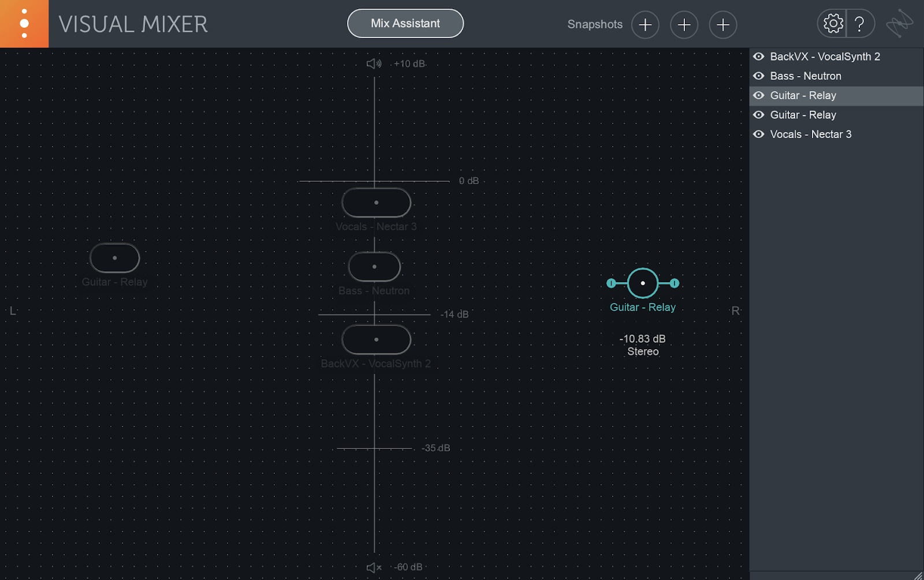The width and height of the screenshot is (924, 580).
Task: Add the first Snapshot slot
Action: tap(645, 25)
